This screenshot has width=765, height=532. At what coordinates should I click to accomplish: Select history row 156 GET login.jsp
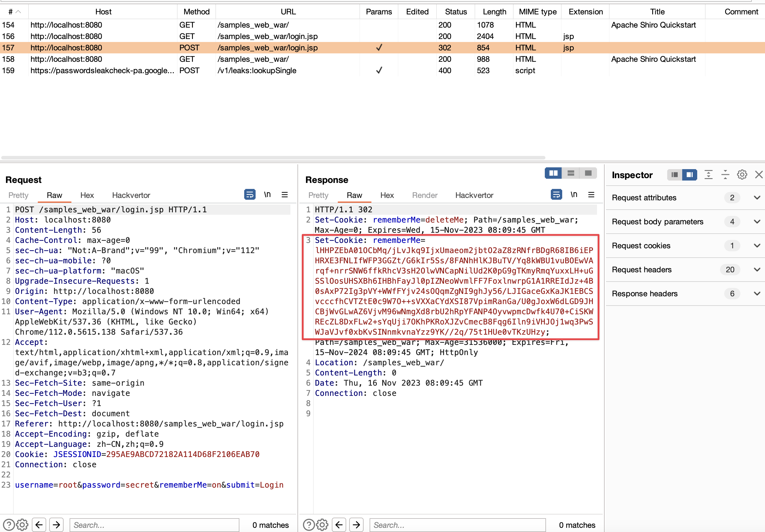(x=382, y=36)
